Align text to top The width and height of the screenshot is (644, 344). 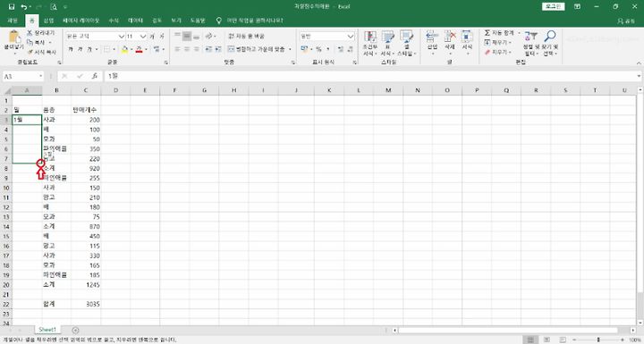[177, 36]
